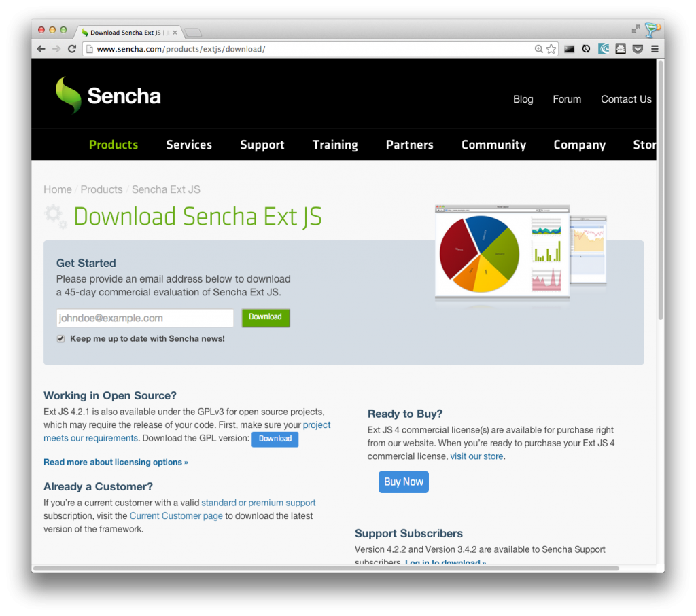Click the email address input field
Image resolution: width=696 pixels, height=616 pixels.
(145, 318)
